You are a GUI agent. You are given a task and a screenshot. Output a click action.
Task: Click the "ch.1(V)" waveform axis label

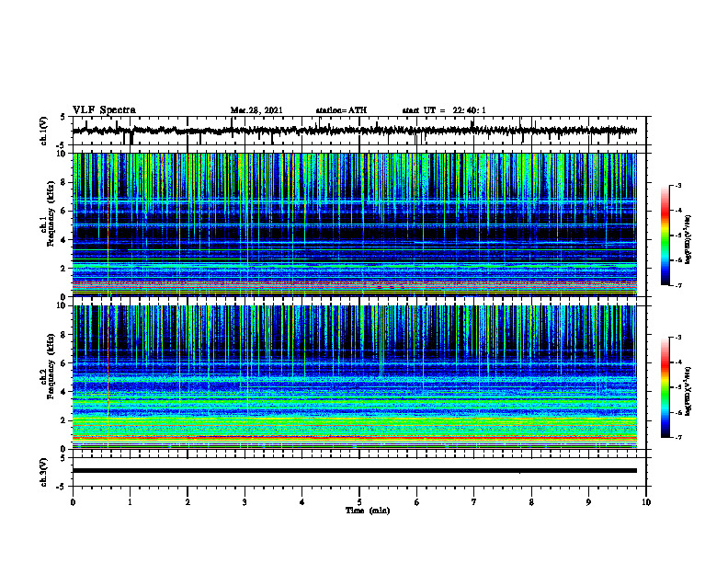(x=44, y=131)
